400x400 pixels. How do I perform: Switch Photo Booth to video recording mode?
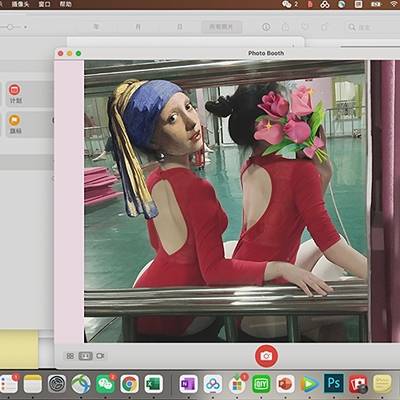pos(100,356)
